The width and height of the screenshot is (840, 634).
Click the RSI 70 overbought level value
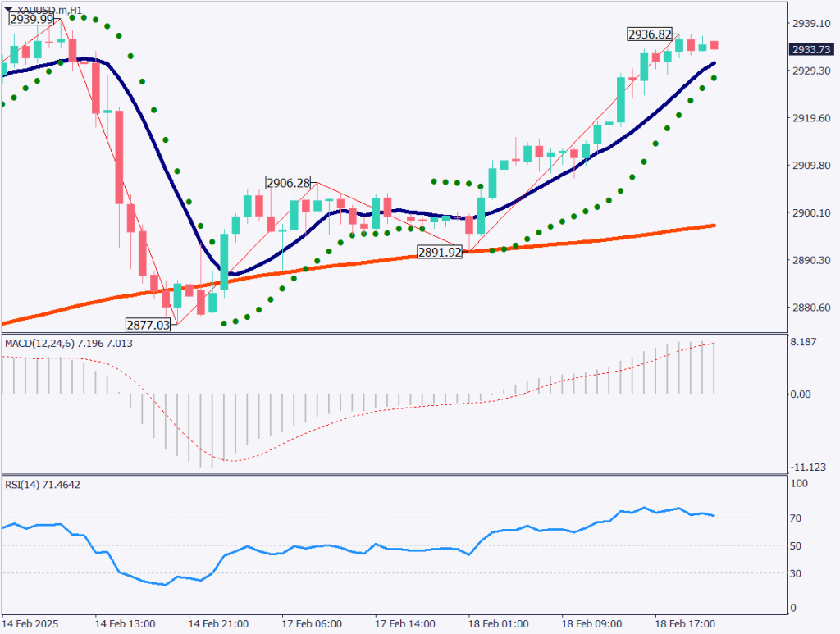(x=795, y=518)
